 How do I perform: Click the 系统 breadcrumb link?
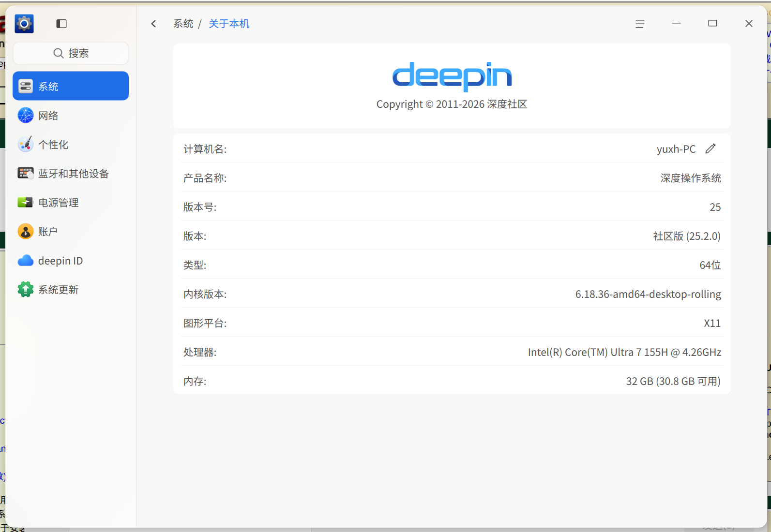183,24
